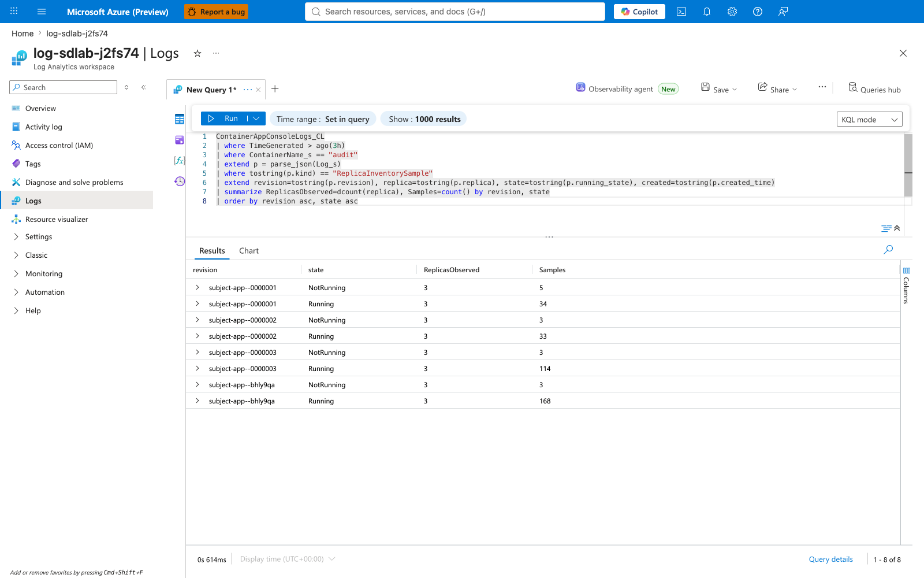Collapse the query editor with double chevron

(897, 228)
